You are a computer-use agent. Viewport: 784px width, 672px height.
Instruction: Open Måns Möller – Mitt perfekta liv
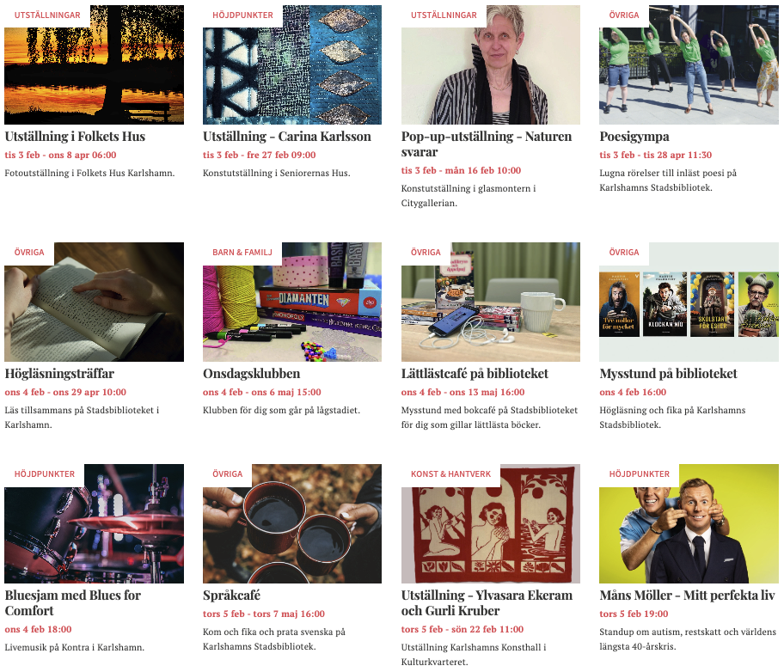click(x=687, y=596)
